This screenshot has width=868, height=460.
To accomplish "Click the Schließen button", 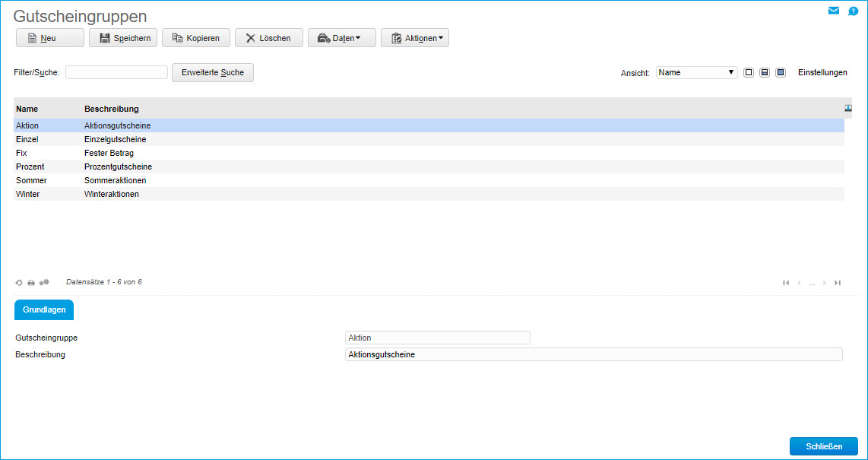I will pos(823,447).
